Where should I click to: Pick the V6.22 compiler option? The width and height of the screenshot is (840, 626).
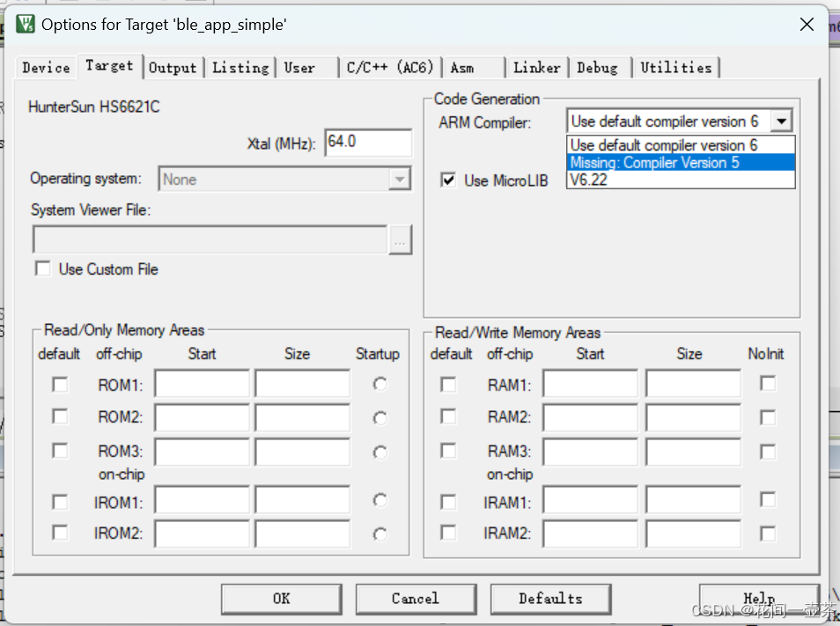click(x=681, y=180)
